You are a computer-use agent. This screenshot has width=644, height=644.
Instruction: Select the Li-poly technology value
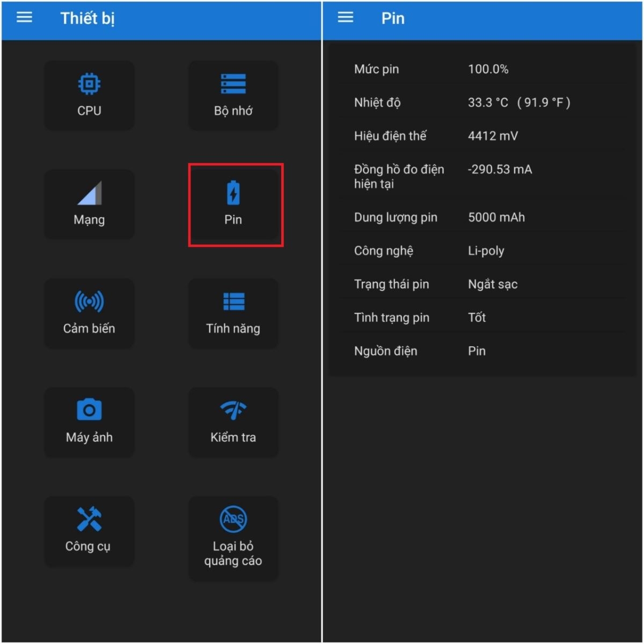pos(486,251)
